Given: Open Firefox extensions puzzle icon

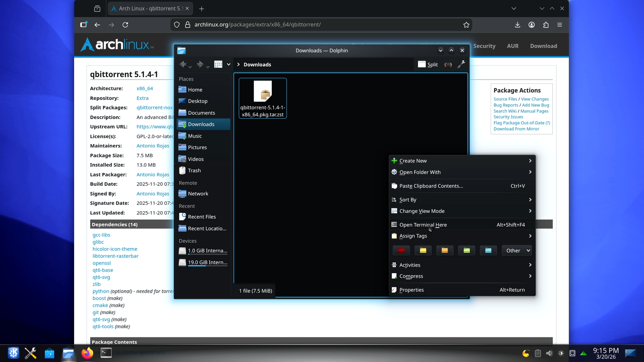Looking at the screenshot, I should pos(546,25).
